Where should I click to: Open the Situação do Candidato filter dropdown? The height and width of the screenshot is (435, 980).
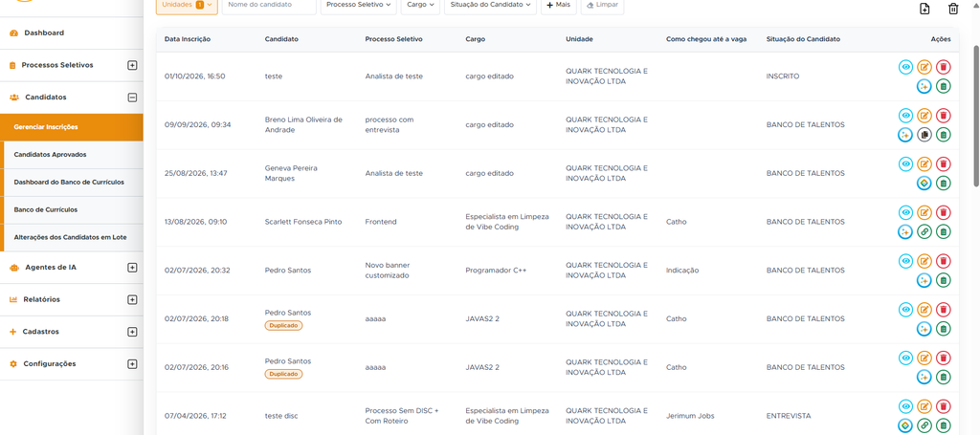click(491, 5)
